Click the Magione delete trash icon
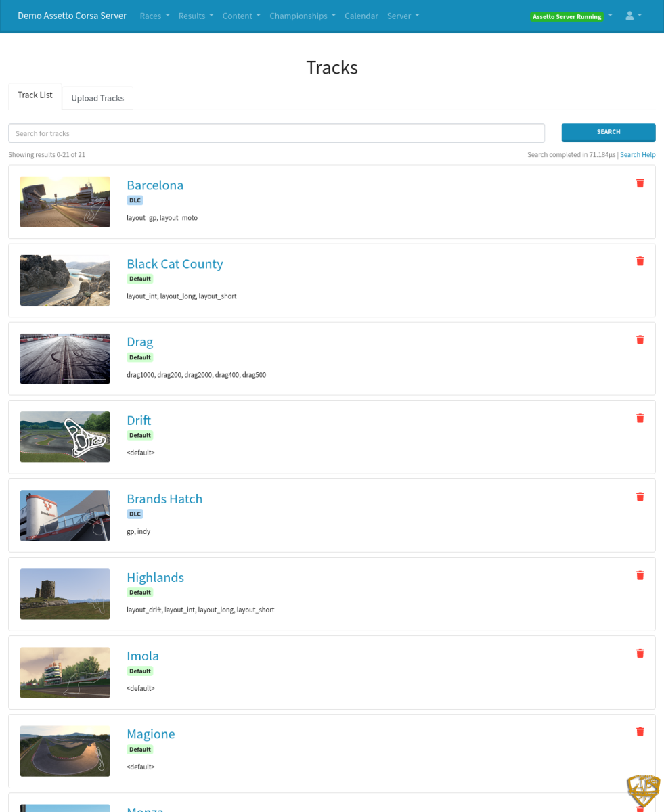 [x=640, y=732]
